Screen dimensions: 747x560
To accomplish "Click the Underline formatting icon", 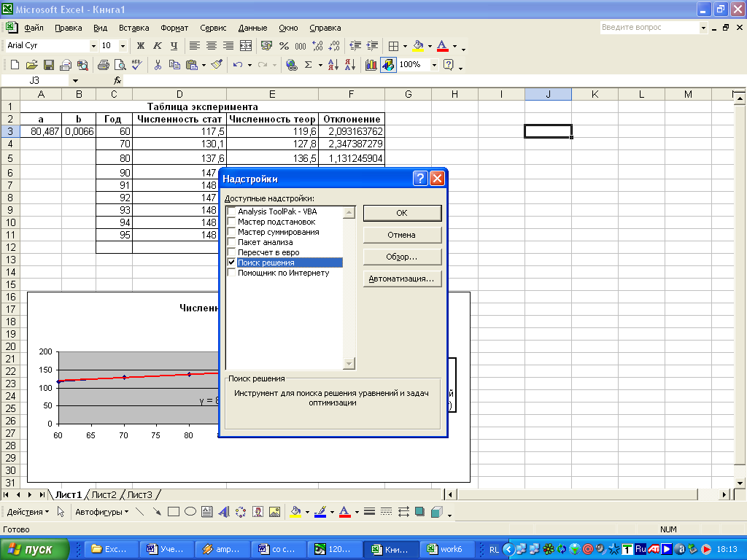I will pyautogui.click(x=174, y=46).
